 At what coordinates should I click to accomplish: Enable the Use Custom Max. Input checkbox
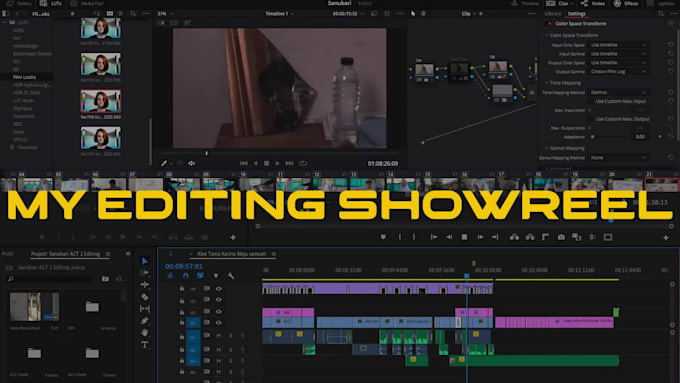(x=591, y=101)
